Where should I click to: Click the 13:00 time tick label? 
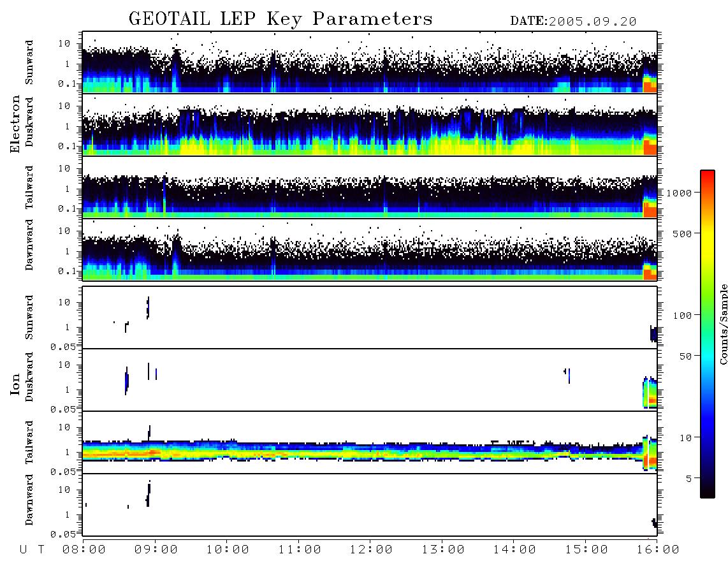[443, 550]
